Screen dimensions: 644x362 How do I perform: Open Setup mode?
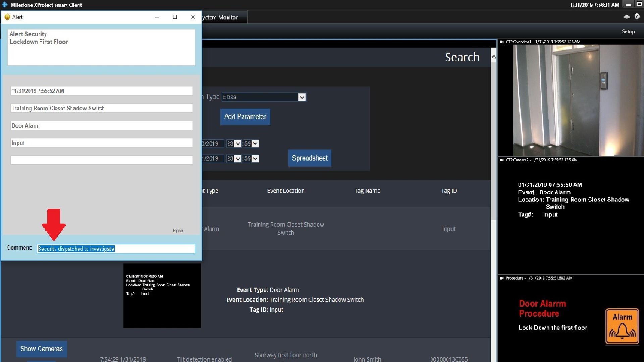click(x=628, y=32)
